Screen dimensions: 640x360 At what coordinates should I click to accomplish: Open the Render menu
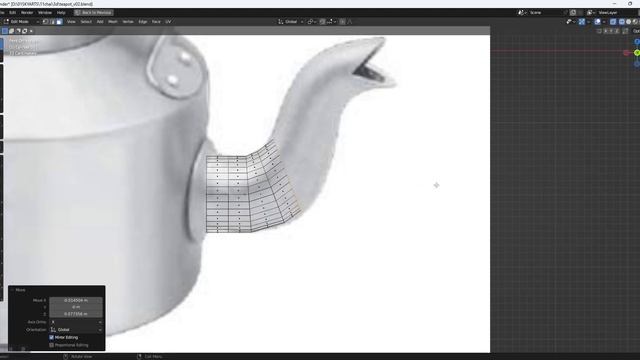pyautogui.click(x=27, y=13)
